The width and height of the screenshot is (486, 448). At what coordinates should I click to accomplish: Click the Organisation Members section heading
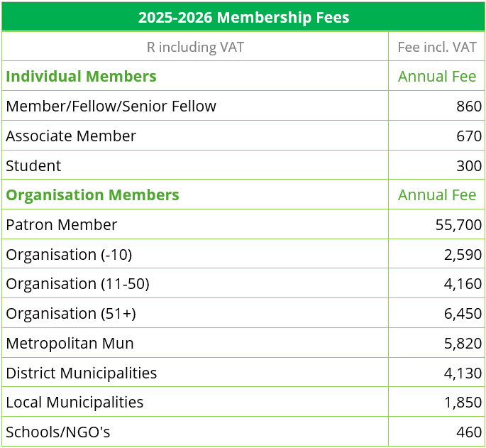92,195
